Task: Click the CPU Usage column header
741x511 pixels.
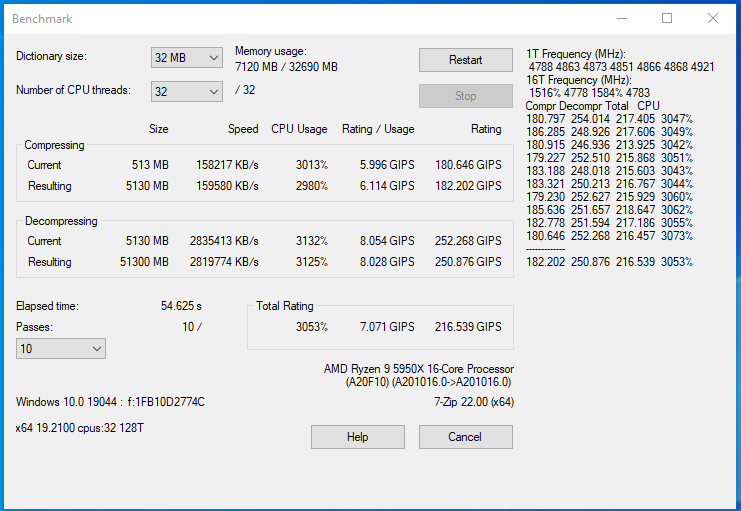Action: (299, 129)
